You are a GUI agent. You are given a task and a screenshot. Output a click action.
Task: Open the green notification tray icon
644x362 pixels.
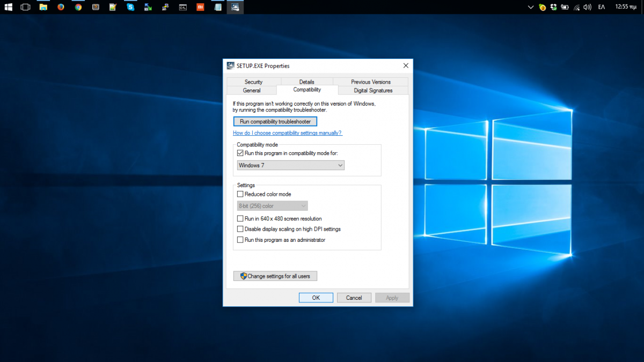[543, 8]
